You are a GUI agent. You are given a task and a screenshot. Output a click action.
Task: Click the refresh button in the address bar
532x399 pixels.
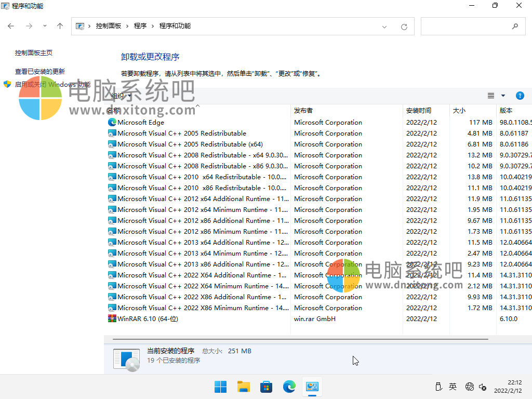[x=404, y=26]
